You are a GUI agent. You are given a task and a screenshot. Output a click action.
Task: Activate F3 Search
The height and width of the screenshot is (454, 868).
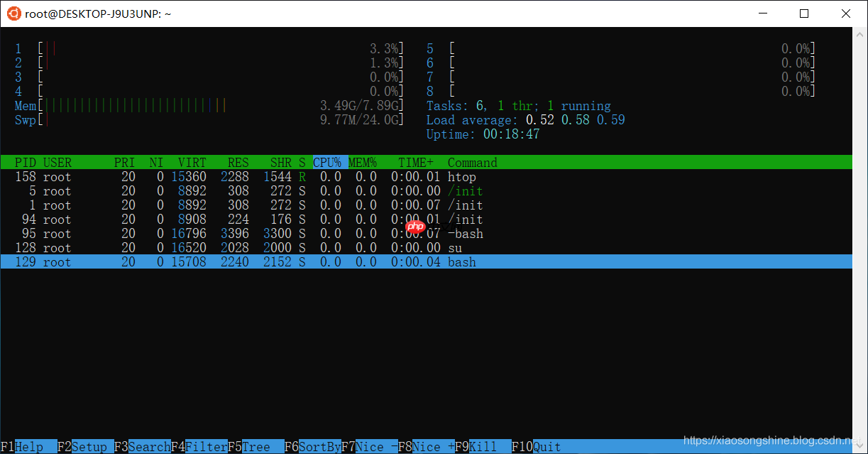pos(143,447)
